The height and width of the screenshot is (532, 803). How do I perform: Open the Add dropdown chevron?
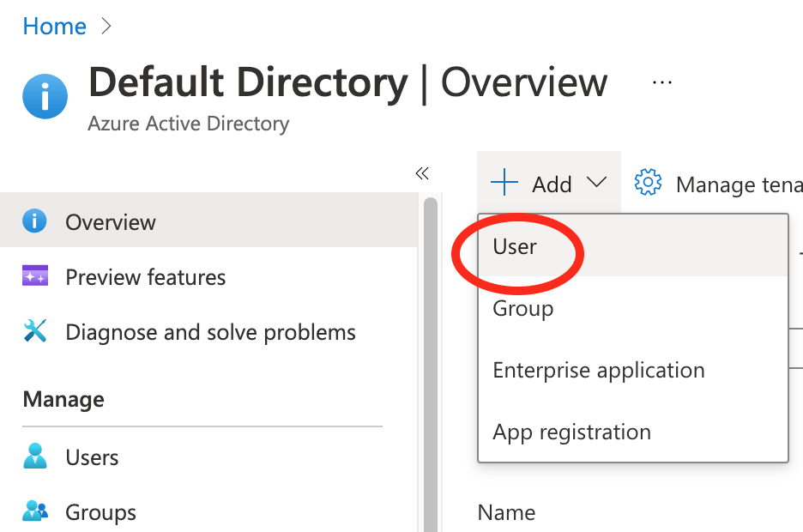coord(596,183)
